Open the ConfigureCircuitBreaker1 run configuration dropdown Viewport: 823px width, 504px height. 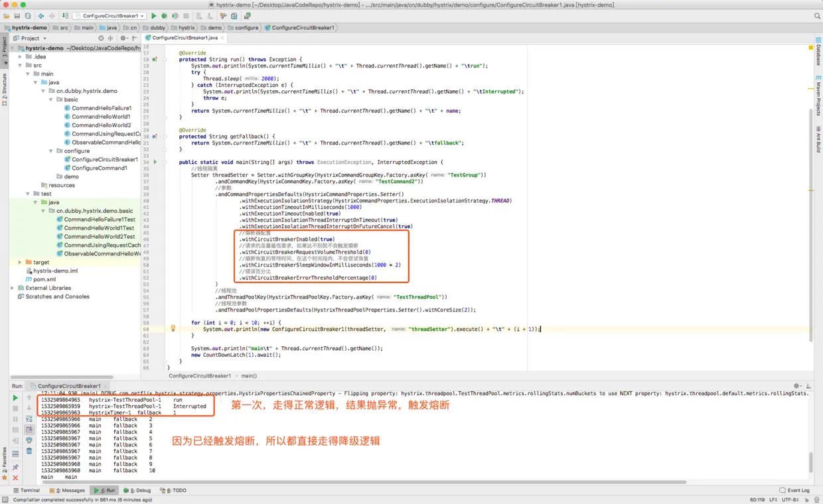109,15
